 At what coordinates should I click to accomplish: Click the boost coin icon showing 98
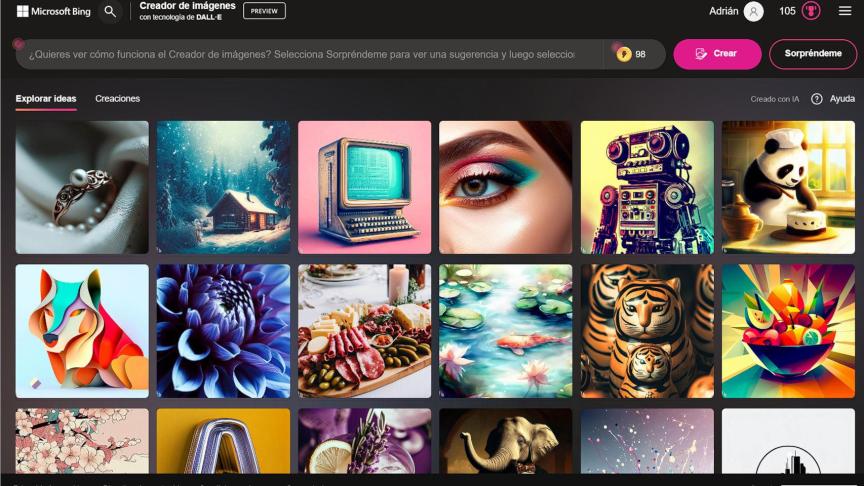click(624, 54)
